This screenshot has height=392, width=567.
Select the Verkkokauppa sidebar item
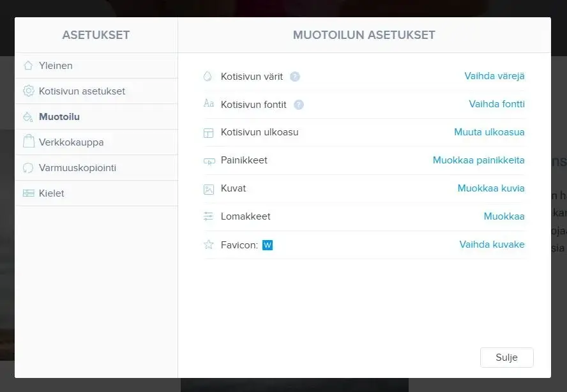point(71,142)
